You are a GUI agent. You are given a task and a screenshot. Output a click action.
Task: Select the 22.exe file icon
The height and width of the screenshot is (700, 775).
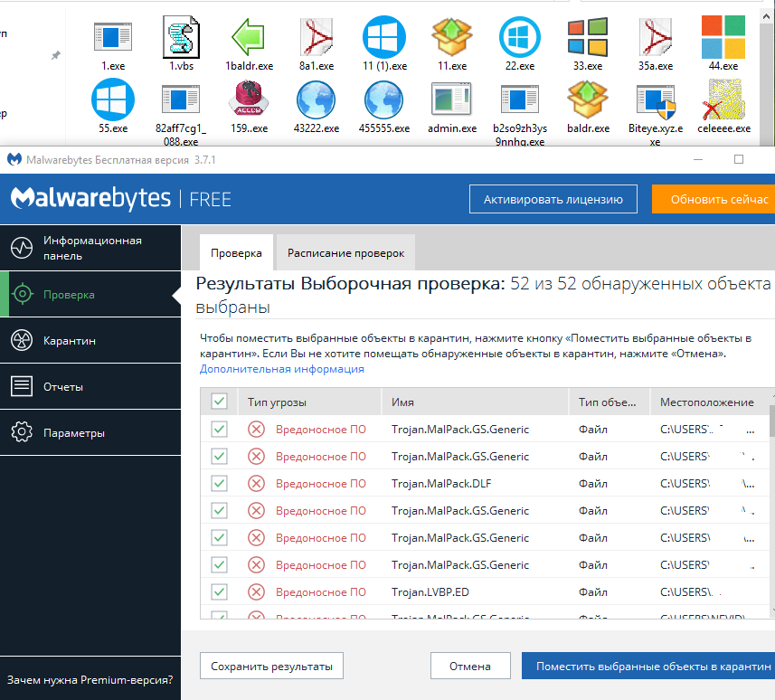(519, 37)
